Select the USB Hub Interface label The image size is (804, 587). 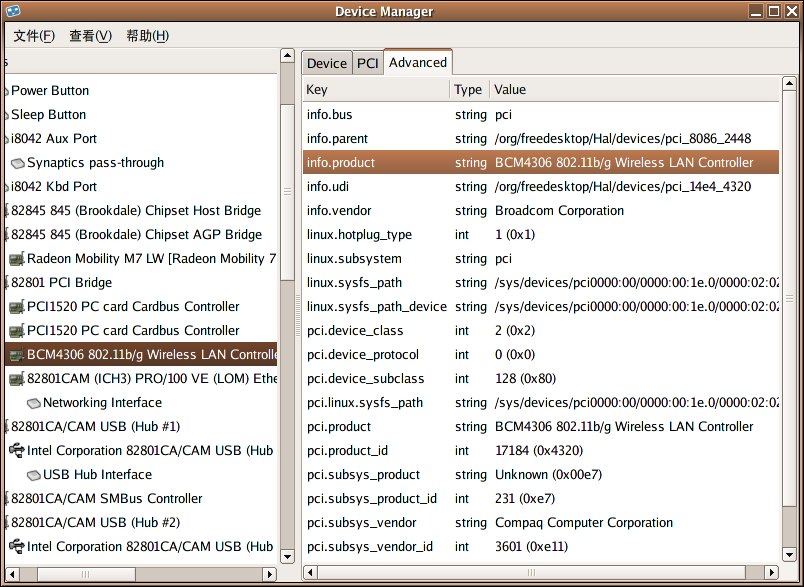(97, 475)
